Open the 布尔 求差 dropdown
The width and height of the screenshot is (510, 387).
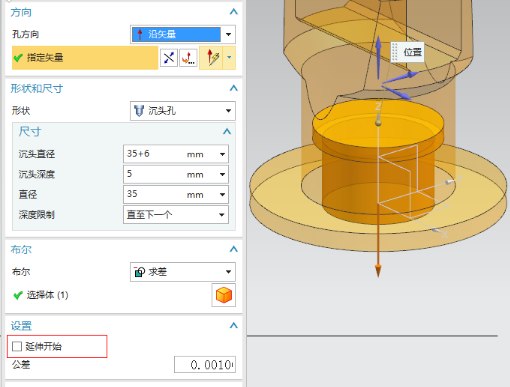click(183, 272)
